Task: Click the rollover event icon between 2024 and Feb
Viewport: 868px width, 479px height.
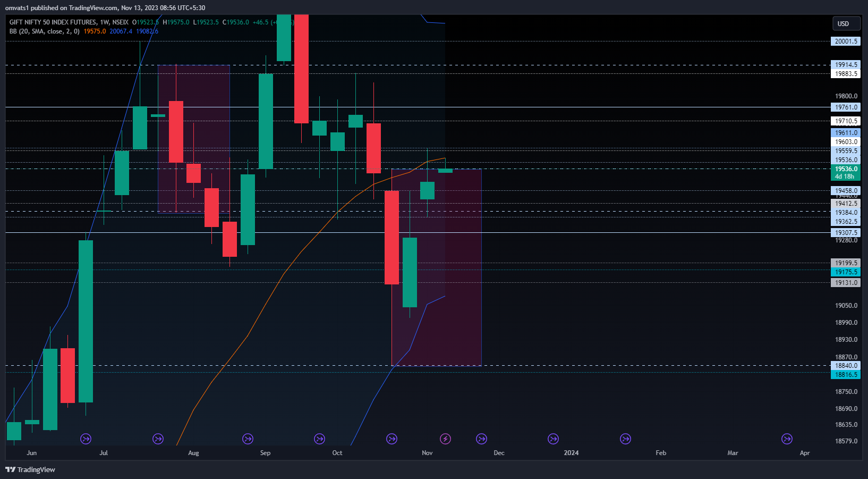Action: point(625,439)
